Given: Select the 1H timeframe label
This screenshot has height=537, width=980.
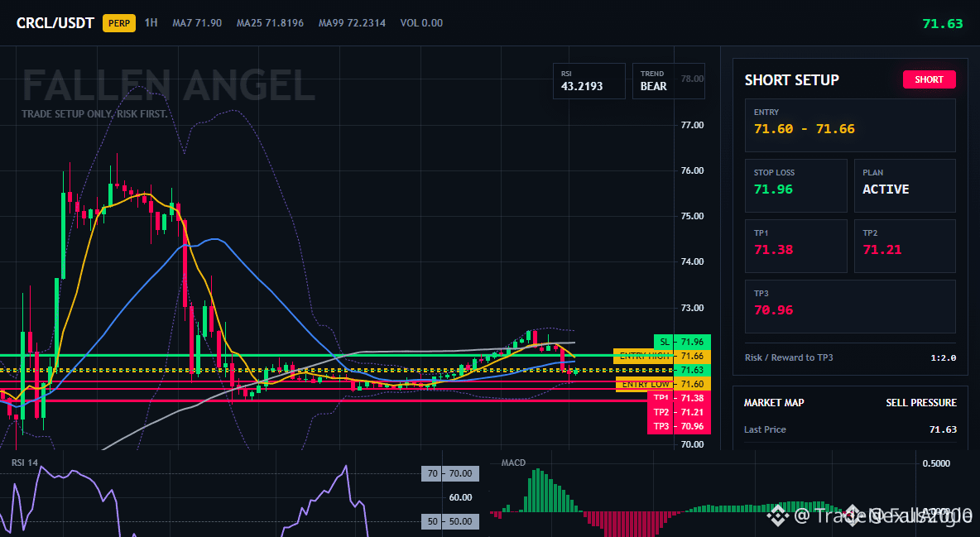Looking at the screenshot, I should pos(151,22).
